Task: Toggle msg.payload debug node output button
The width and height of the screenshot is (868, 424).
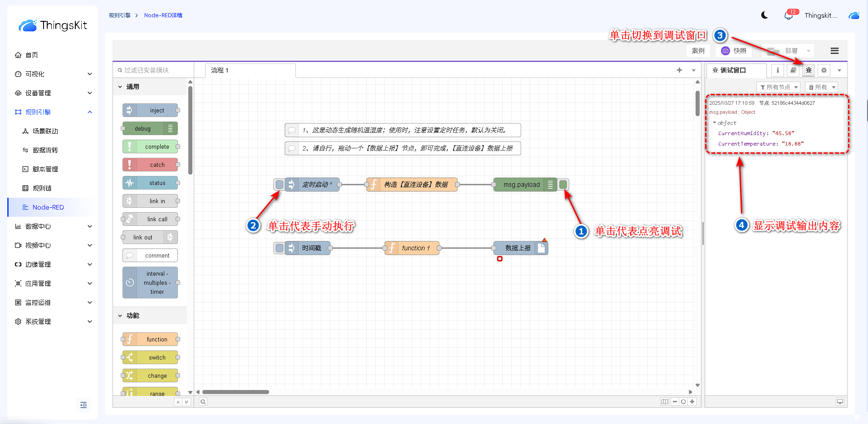Action: pos(563,185)
